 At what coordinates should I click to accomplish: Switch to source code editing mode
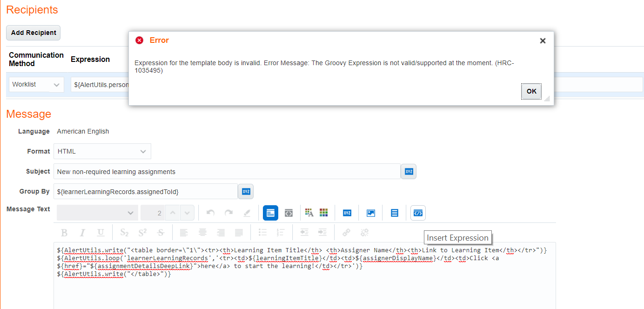(x=288, y=213)
